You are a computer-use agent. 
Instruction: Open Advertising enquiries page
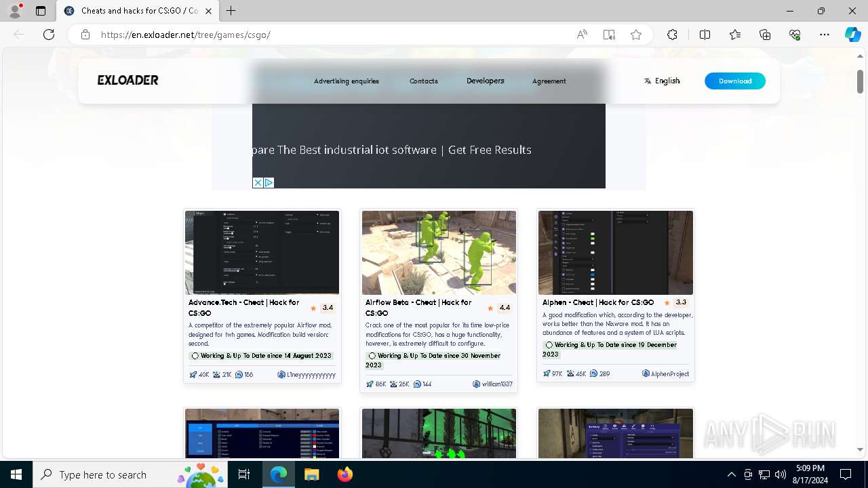pos(347,81)
